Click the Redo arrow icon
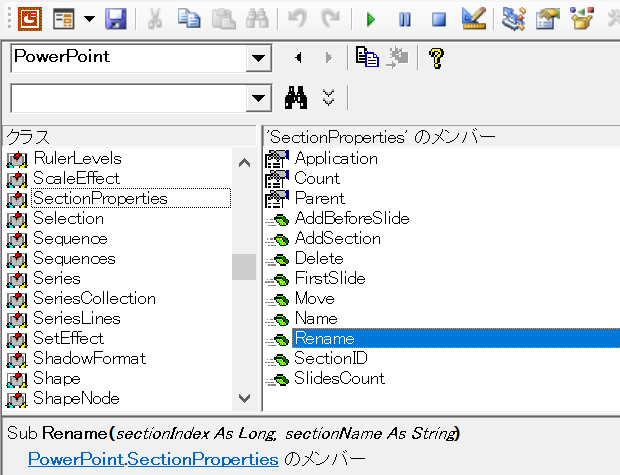Image resolution: width=620 pixels, height=475 pixels. tap(331, 19)
